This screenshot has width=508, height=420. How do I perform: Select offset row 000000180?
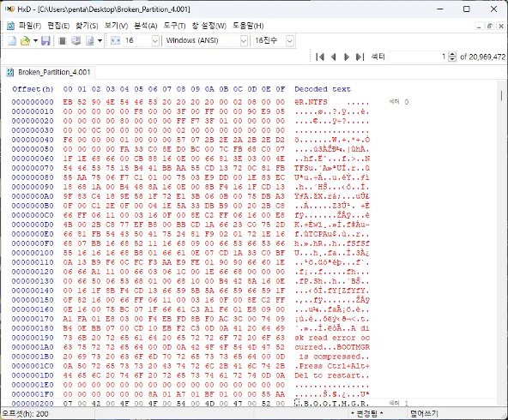click(33, 328)
